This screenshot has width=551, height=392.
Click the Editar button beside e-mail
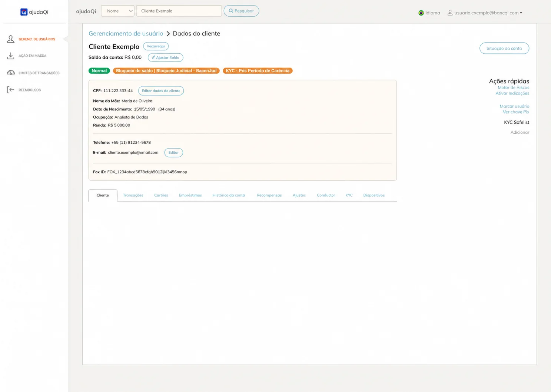[x=173, y=153]
